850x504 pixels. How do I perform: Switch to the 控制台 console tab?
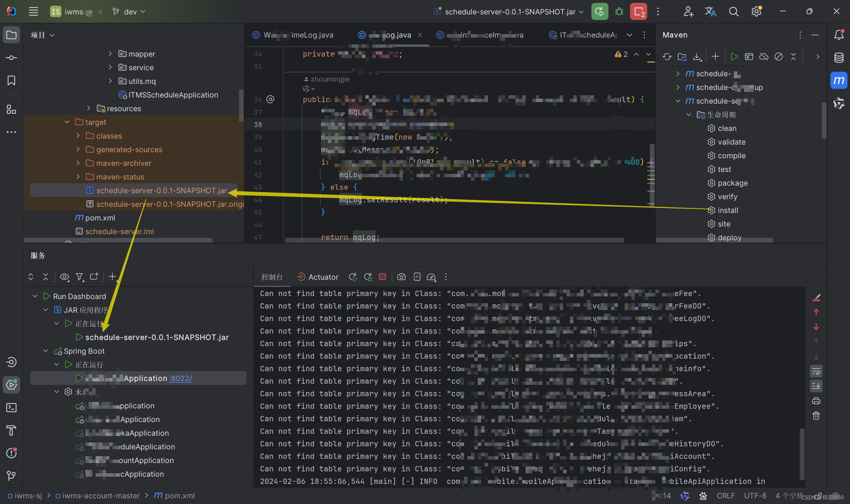click(272, 277)
